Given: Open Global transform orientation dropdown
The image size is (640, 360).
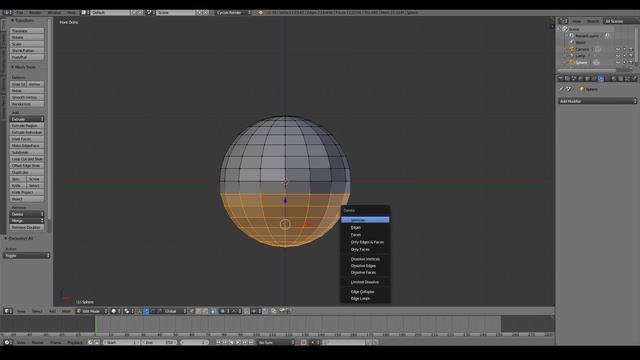Looking at the screenshot, I should 175,311.
